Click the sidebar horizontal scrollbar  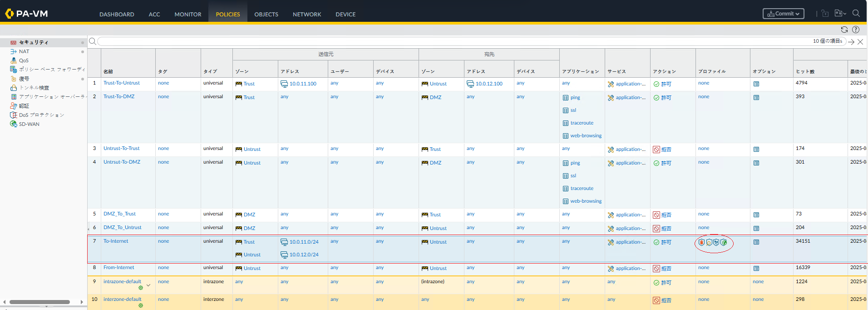click(x=40, y=302)
